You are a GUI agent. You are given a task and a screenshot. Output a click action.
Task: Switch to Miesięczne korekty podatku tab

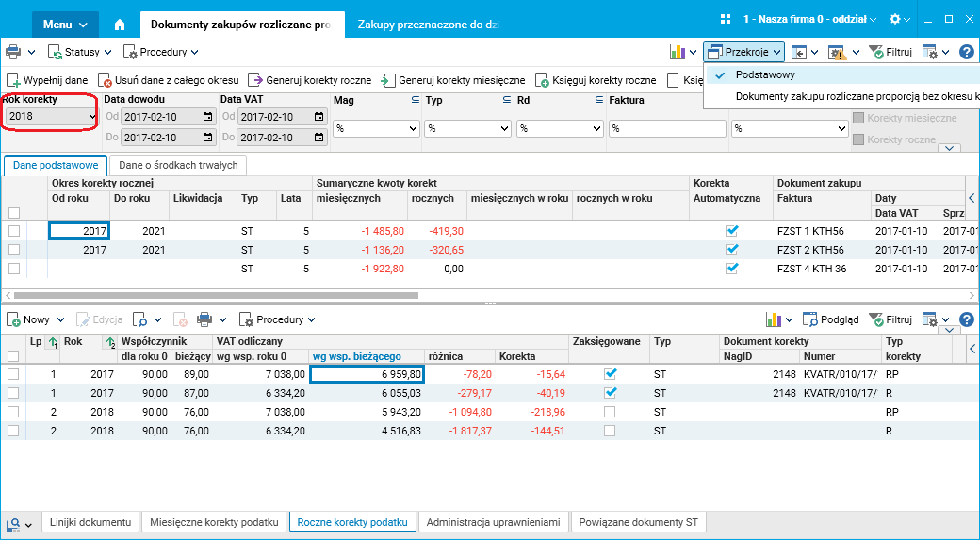(x=214, y=522)
